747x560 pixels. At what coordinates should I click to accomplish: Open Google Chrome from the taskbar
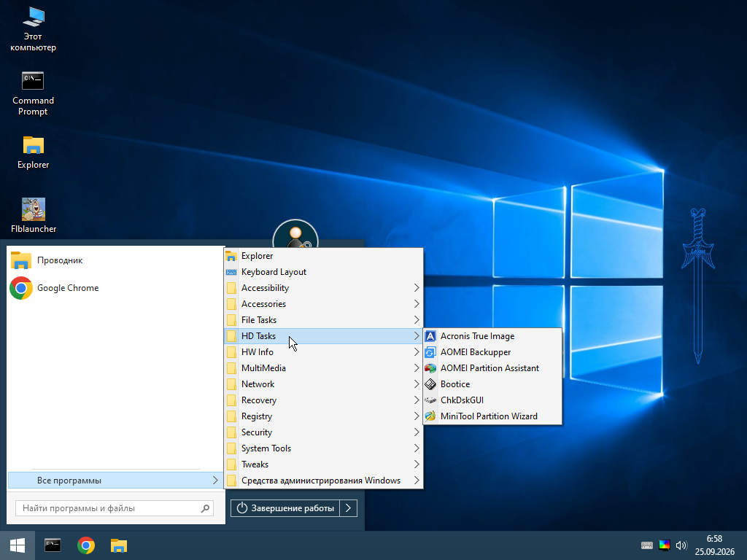click(x=86, y=545)
